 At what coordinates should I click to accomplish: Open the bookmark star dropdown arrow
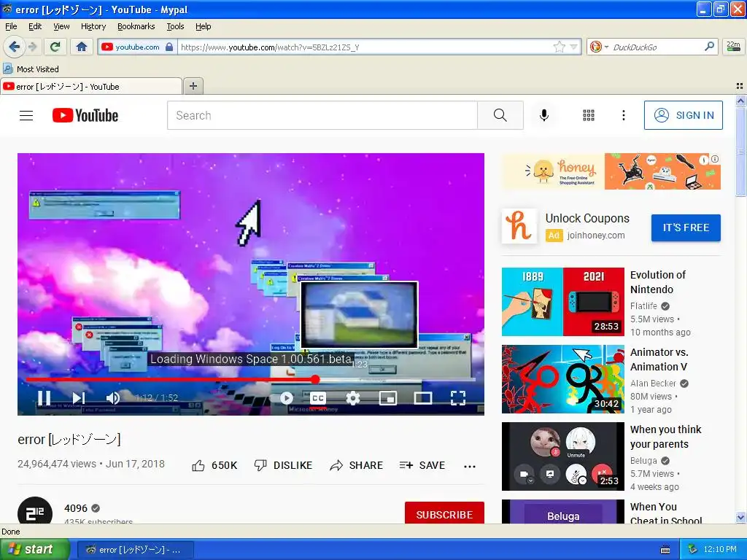pyautogui.click(x=573, y=47)
